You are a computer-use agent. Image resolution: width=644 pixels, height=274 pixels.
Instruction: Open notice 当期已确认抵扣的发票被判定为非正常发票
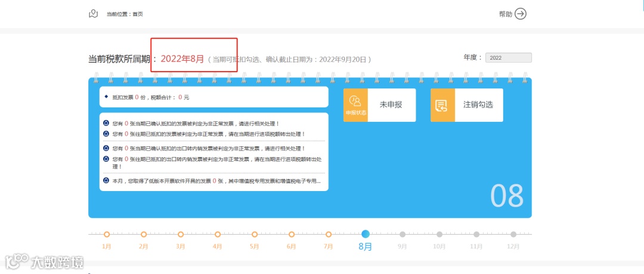click(x=196, y=124)
